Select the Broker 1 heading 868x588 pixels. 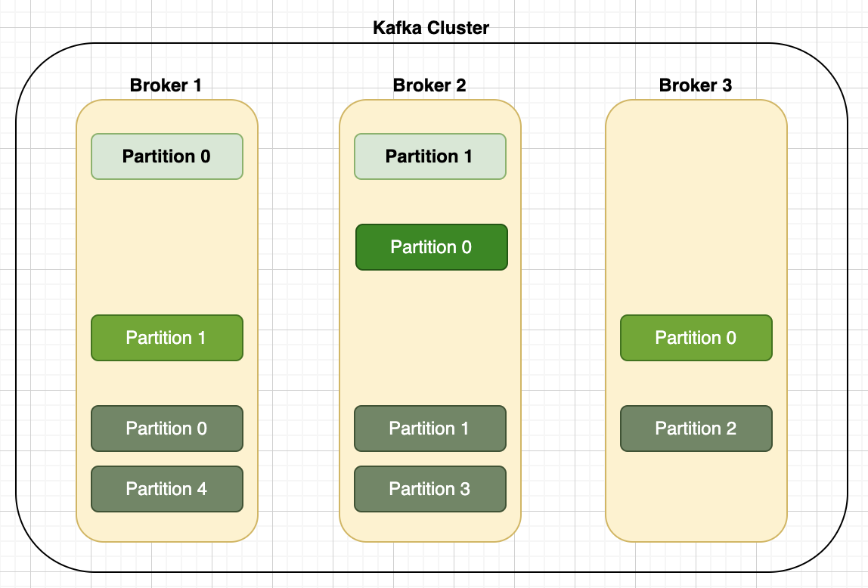pyautogui.click(x=166, y=85)
